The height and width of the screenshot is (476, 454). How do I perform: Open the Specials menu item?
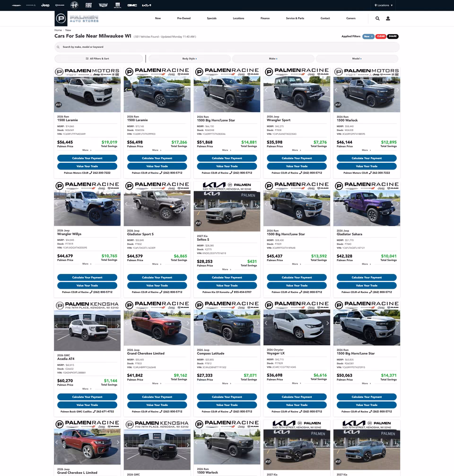tap(212, 18)
